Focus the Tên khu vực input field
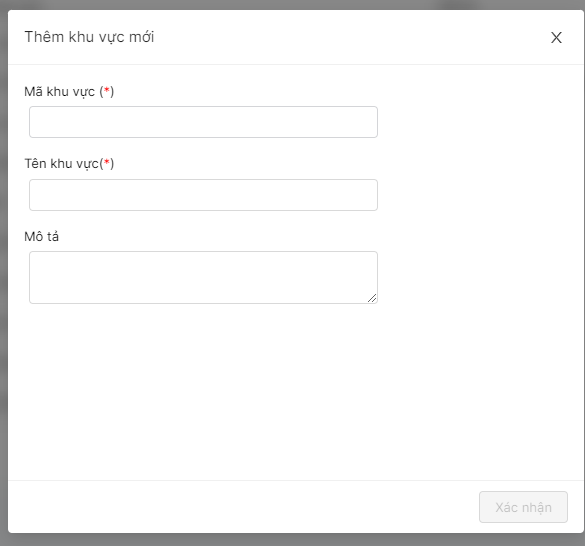 (x=203, y=195)
